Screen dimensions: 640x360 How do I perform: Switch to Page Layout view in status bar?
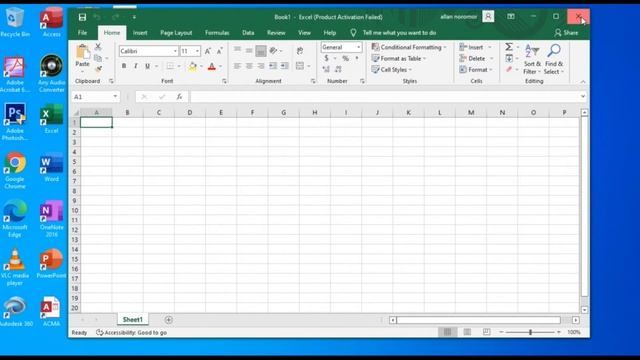467,332
